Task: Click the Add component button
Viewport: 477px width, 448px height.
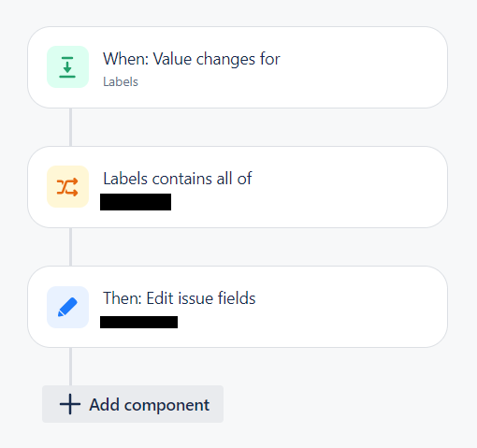Action: click(x=133, y=404)
